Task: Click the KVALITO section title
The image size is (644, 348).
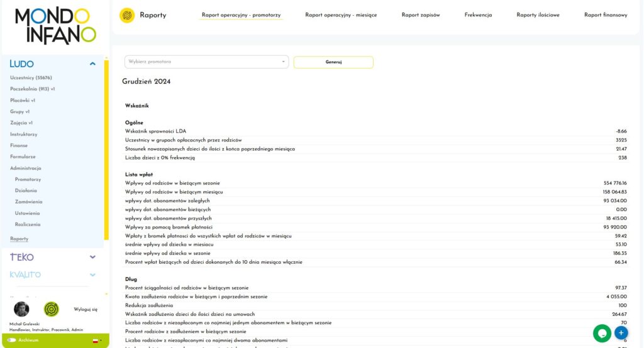Action: pos(25,275)
